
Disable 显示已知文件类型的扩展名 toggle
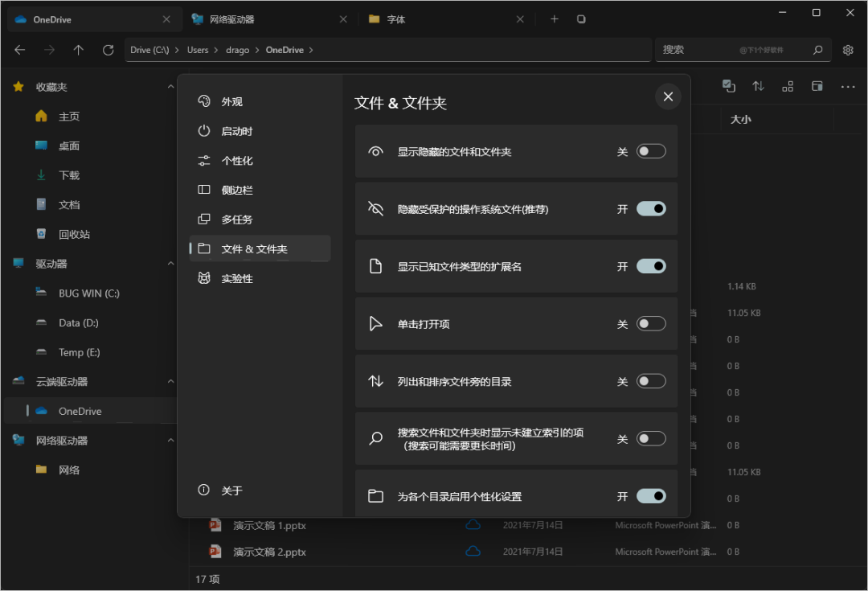651,266
